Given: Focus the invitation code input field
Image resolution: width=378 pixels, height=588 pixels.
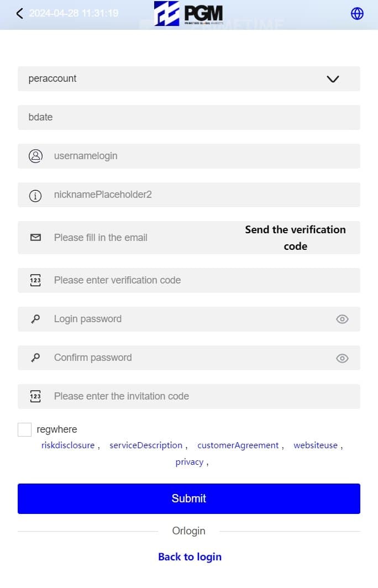Looking at the screenshot, I should [199, 396].
